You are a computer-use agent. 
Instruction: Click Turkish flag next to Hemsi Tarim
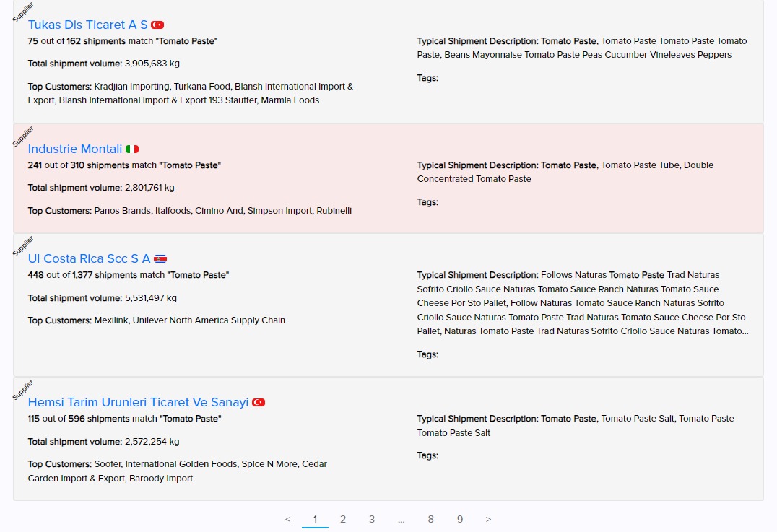(259, 403)
